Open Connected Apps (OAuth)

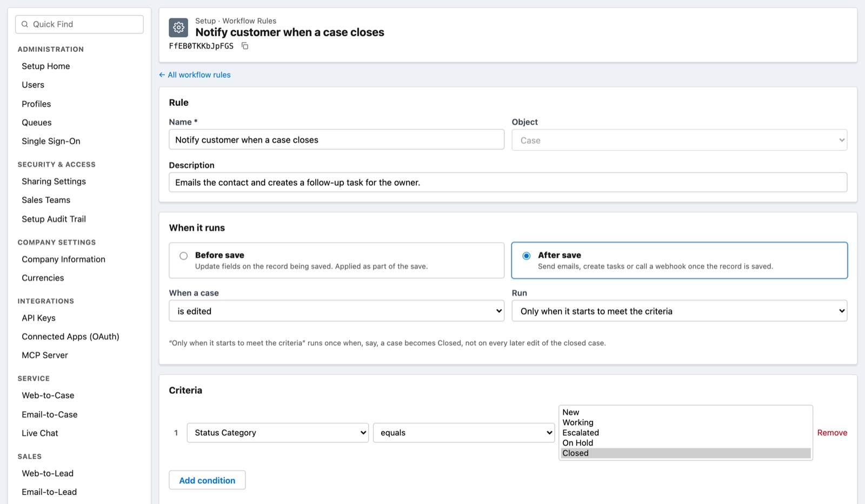(x=70, y=337)
